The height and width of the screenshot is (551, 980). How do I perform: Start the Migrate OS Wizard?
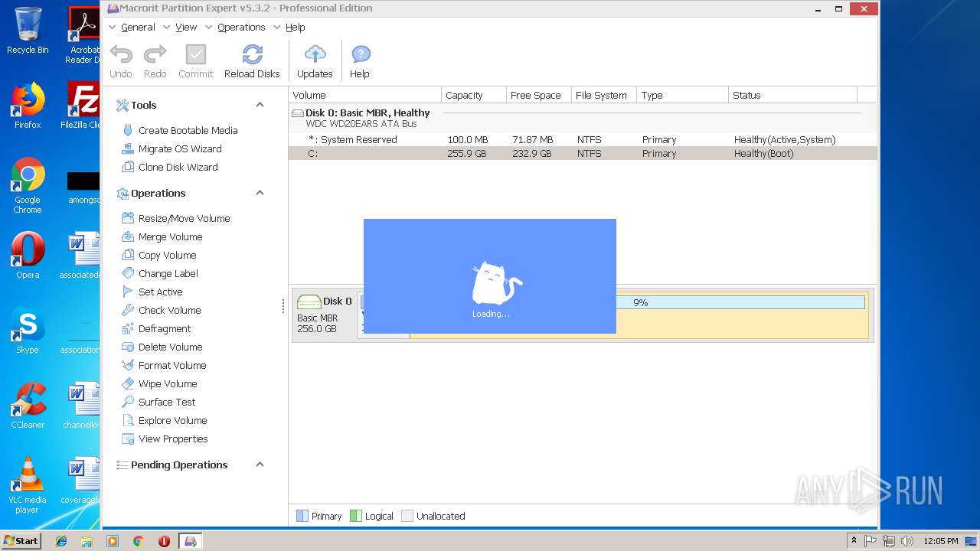coord(180,148)
